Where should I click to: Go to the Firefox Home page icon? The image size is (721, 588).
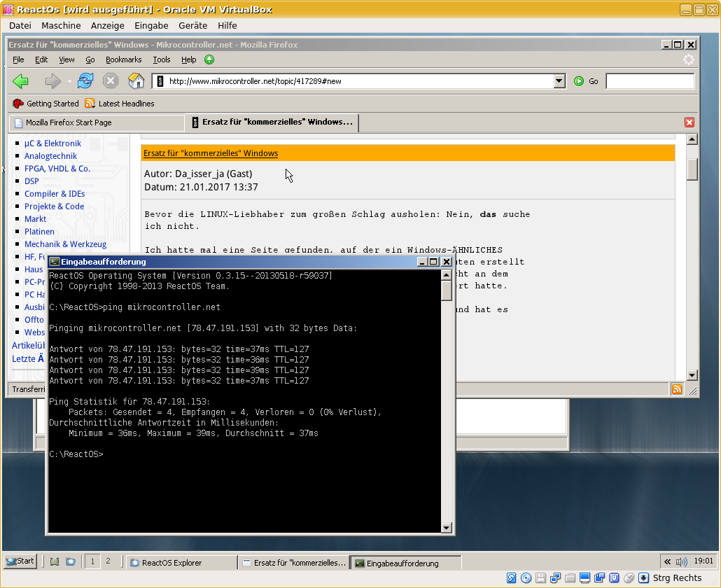click(x=136, y=81)
